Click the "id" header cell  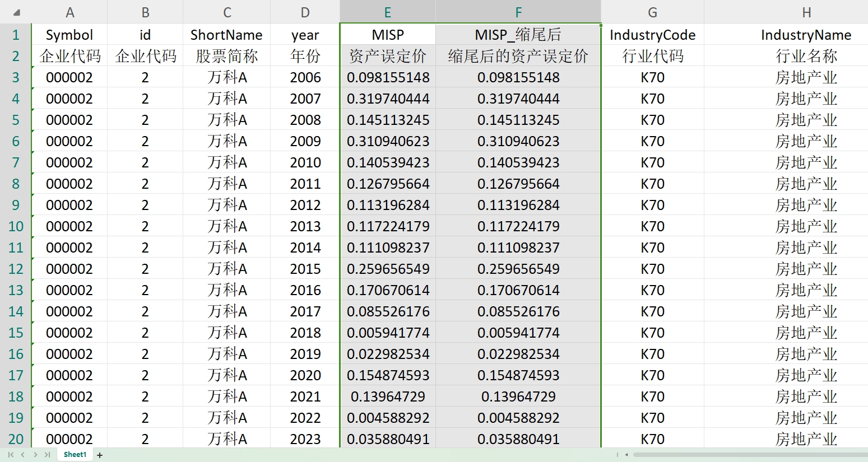click(145, 35)
